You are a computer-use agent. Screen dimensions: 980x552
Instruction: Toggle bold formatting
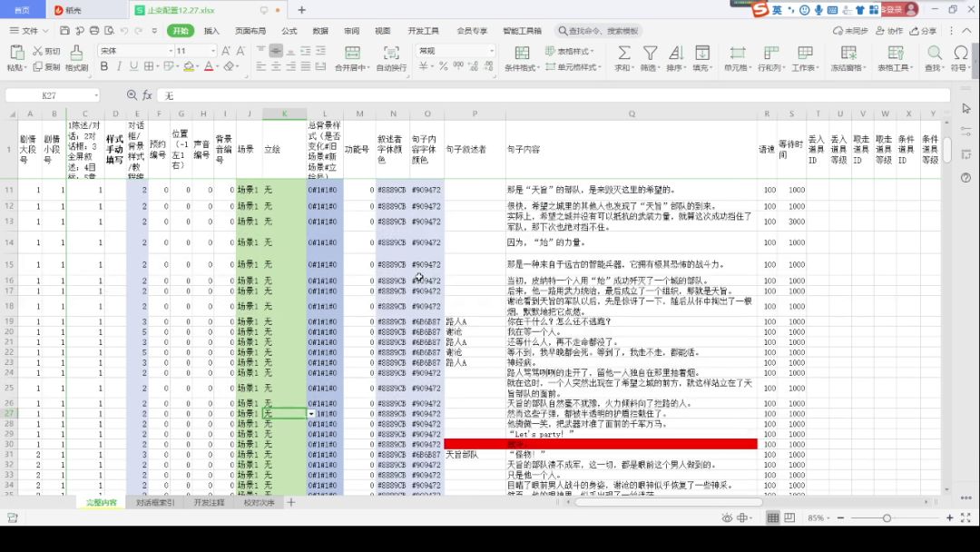(104, 66)
